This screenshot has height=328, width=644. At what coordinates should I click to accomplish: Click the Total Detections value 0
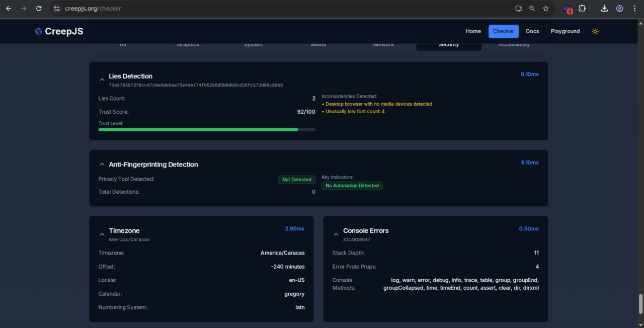coord(313,192)
